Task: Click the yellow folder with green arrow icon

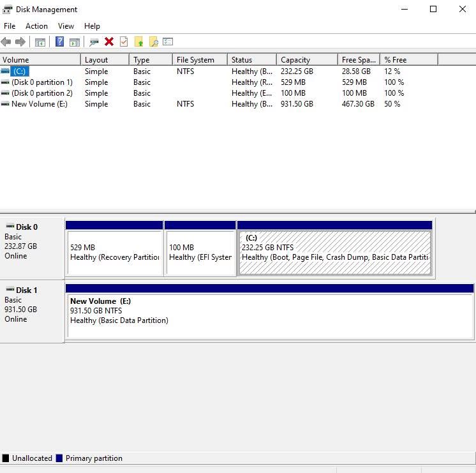Action: (x=138, y=41)
